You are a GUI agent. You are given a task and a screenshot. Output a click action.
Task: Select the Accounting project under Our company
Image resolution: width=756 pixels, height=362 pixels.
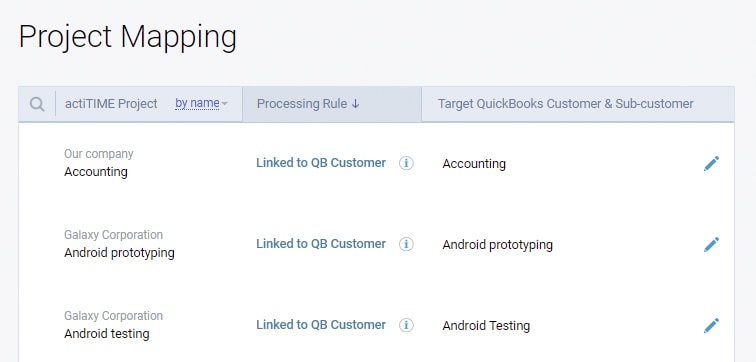pos(96,172)
